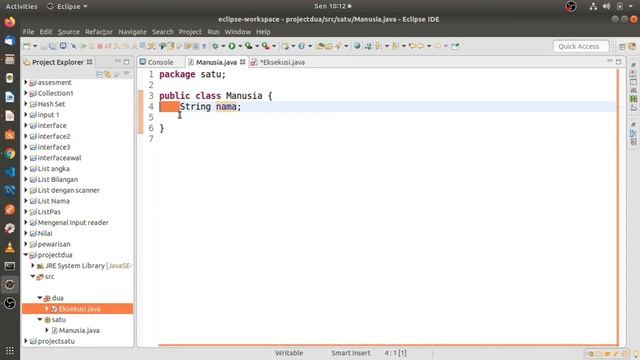The width and height of the screenshot is (640, 360).
Task: Close the Project Explorer view tab
Action: tap(89, 62)
